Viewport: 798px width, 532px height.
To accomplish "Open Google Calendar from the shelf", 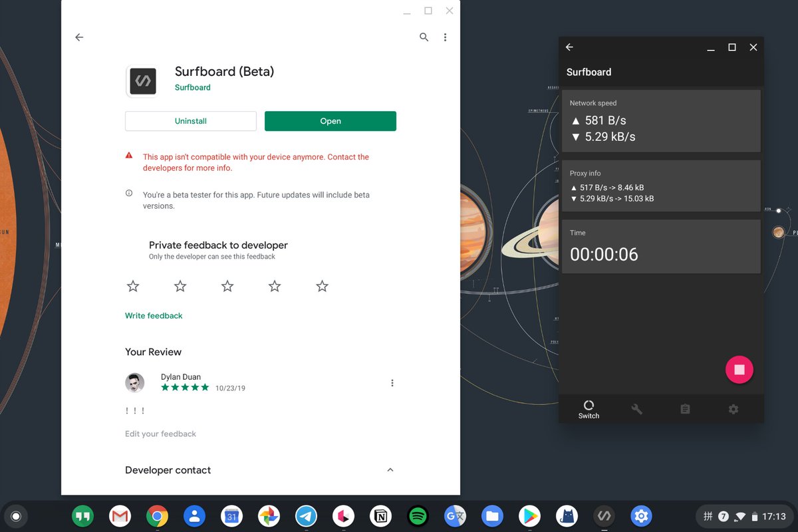I will tap(231, 516).
